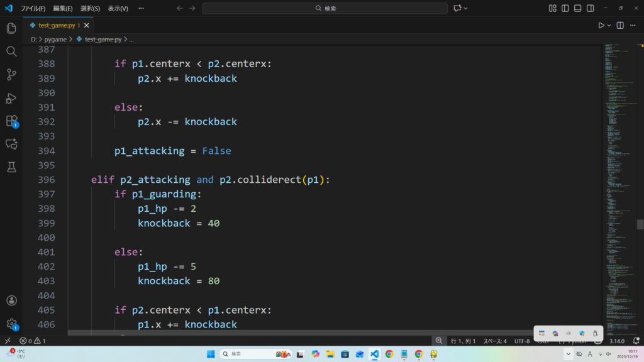Viewport: 644px width, 362px height.
Task: Open the Extensions view
Action: [x=11, y=121]
